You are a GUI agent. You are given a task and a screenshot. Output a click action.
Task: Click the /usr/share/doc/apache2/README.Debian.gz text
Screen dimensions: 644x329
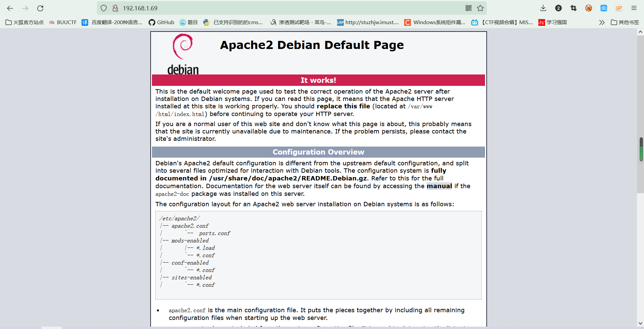(x=288, y=178)
